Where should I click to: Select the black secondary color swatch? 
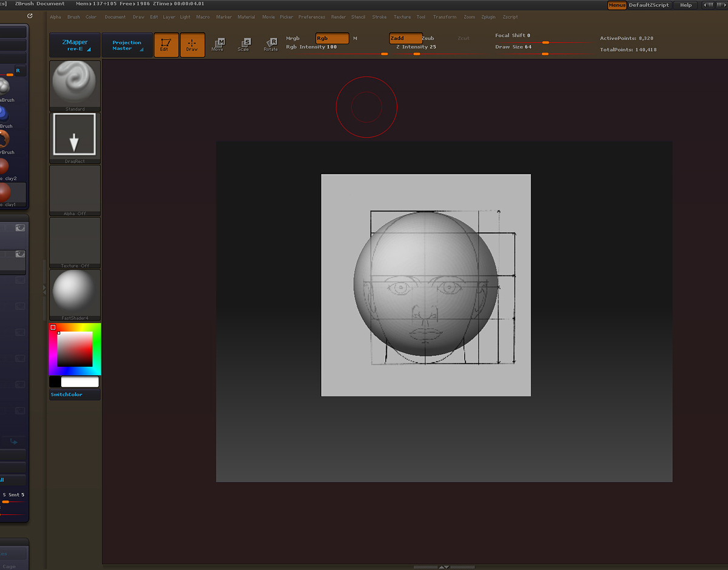pyautogui.click(x=55, y=382)
